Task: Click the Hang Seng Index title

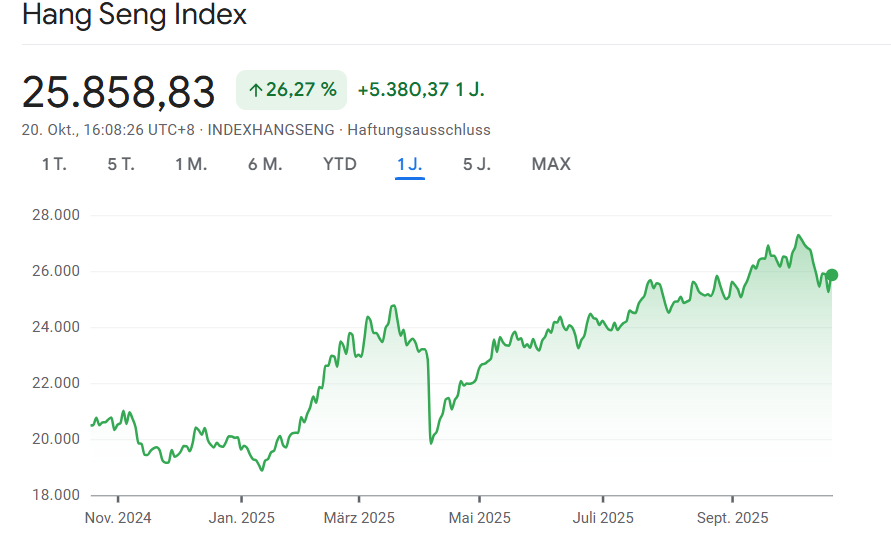Action: [135, 16]
